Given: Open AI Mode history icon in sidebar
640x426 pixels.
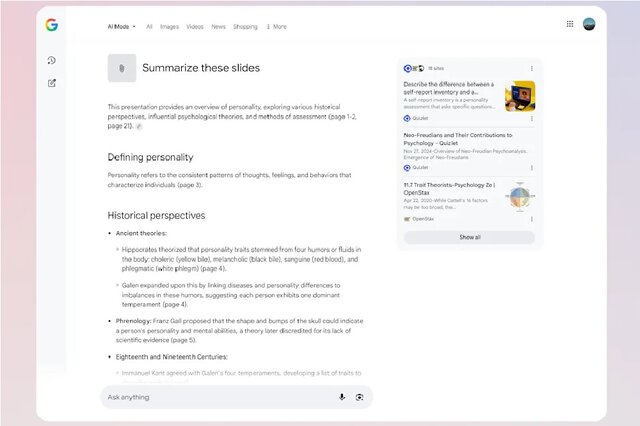Looking at the screenshot, I should coord(51,60).
